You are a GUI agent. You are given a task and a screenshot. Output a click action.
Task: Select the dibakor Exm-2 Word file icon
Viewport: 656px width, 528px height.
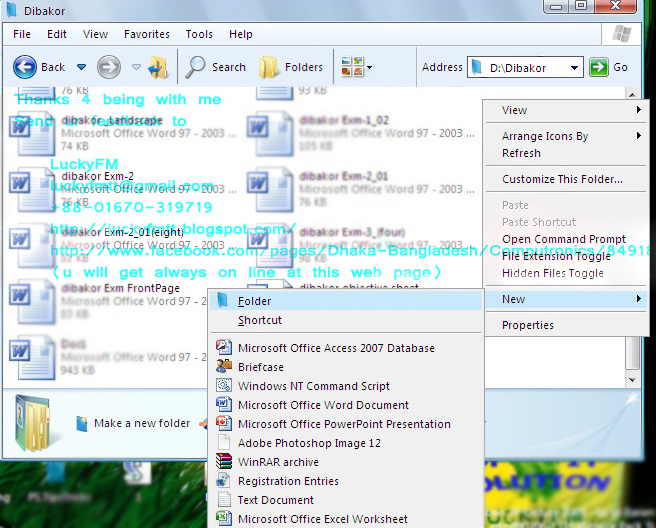click(32, 190)
